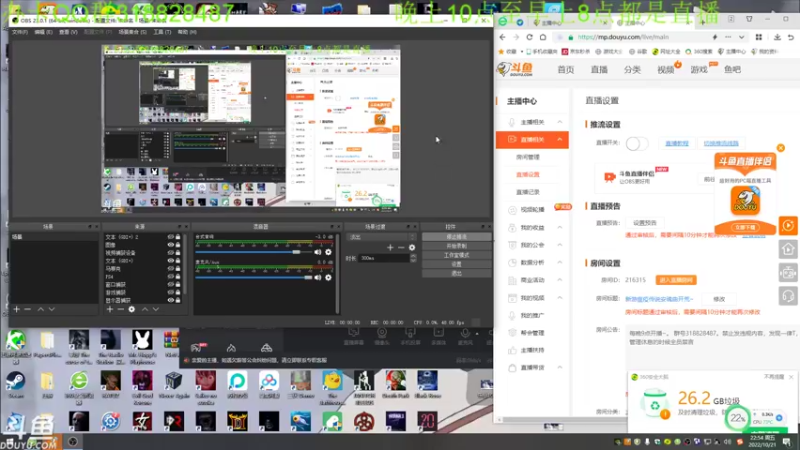Open the scene transition type dropdown
Image resolution: width=800 pixels, height=450 pixels.
pyautogui.click(x=381, y=237)
